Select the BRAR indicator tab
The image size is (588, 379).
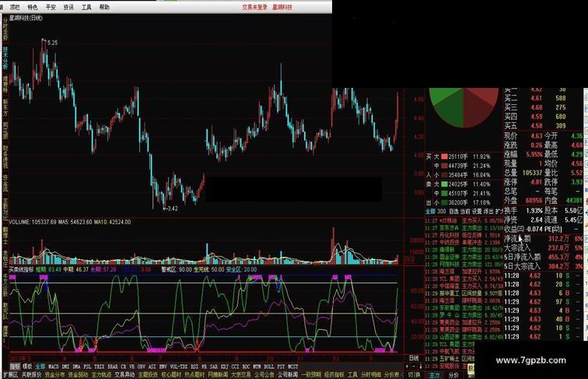113,367
